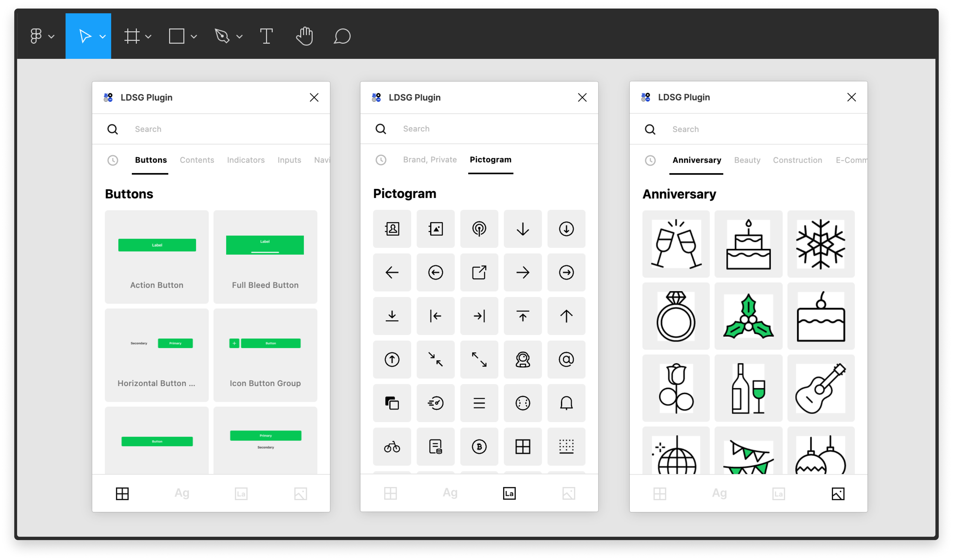
Task: Select the Hand tool
Action: click(x=305, y=36)
